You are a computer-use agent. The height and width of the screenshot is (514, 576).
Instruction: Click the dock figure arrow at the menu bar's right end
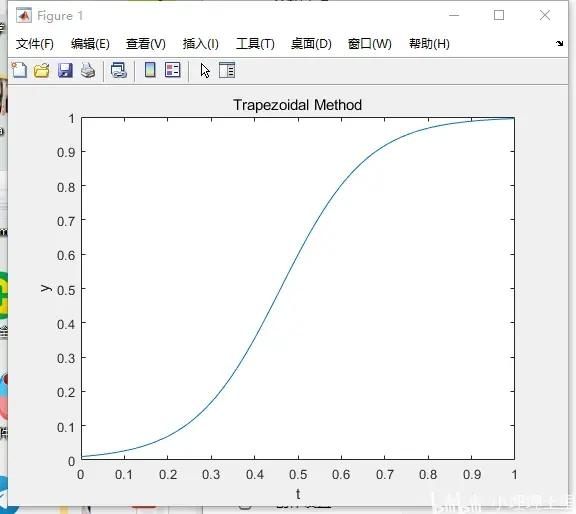[559, 43]
